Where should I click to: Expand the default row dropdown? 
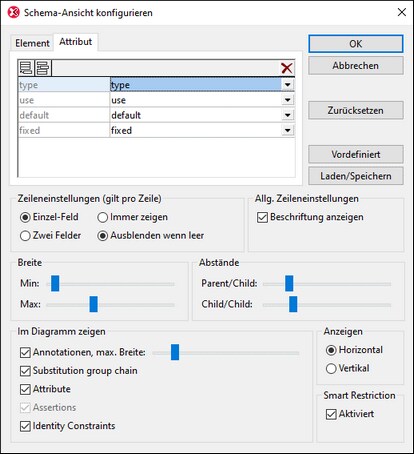click(x=288, y=115)
